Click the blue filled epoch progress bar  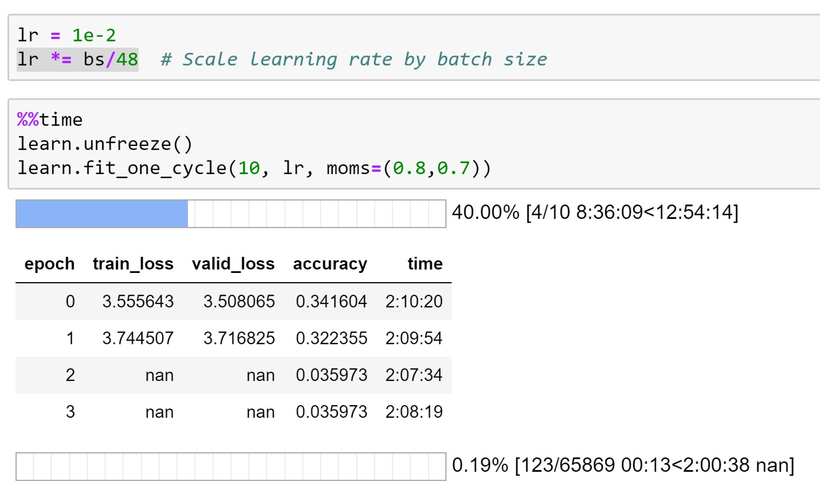point(102,214)
